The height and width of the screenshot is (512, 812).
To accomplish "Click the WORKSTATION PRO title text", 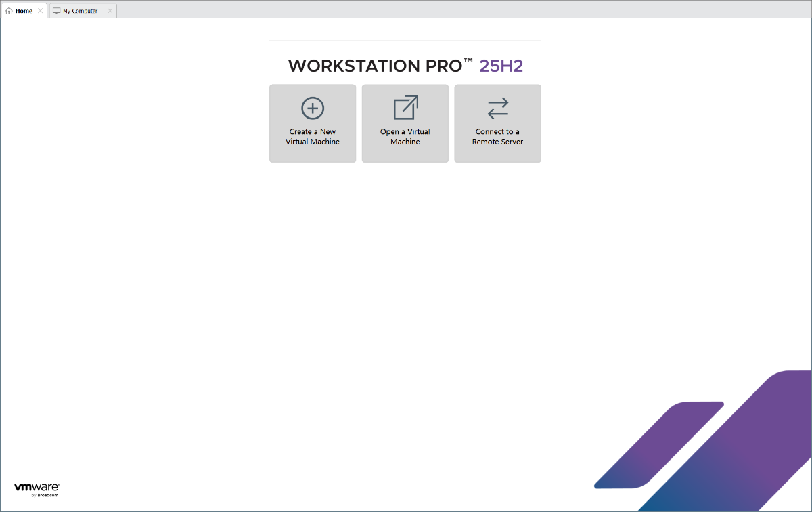I will pyautogui.click(x=381, y=66).
